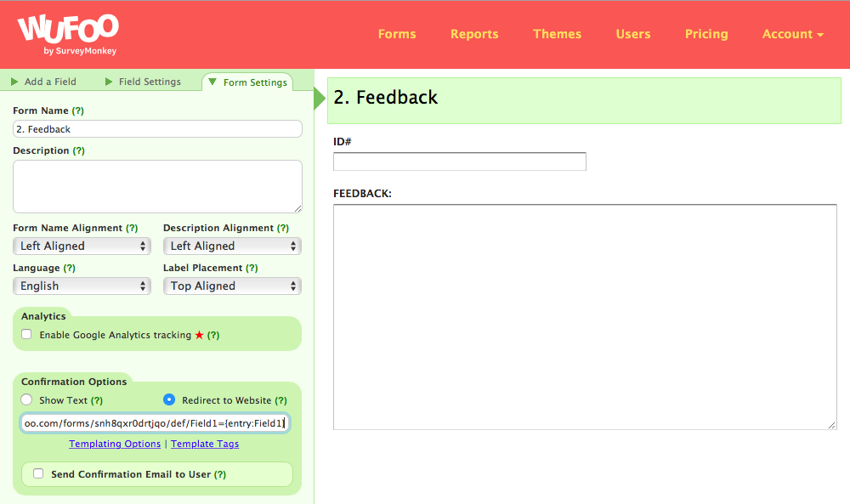Open help for Show Text option
This screenshot has height=504, width=850.
point(97,400)
